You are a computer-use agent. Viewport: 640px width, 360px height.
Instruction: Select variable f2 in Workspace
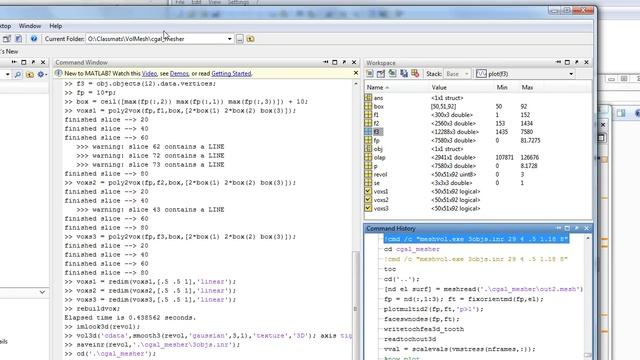(376, 123)
